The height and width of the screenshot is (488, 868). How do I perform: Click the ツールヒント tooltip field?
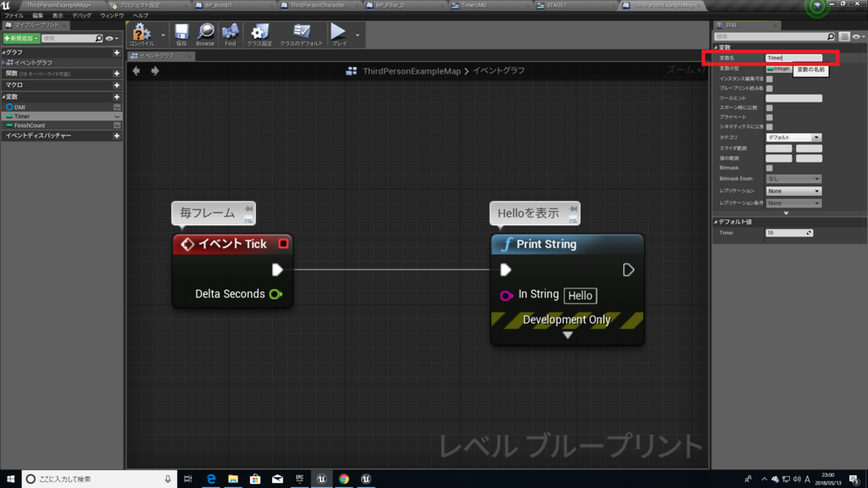tap(793, 98)
